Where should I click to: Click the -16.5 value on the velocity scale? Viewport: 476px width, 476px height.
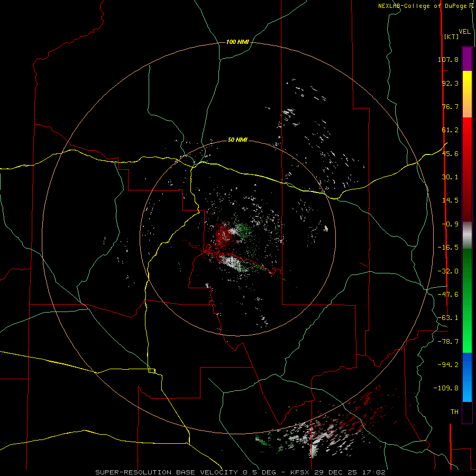(x=448, y=248)
